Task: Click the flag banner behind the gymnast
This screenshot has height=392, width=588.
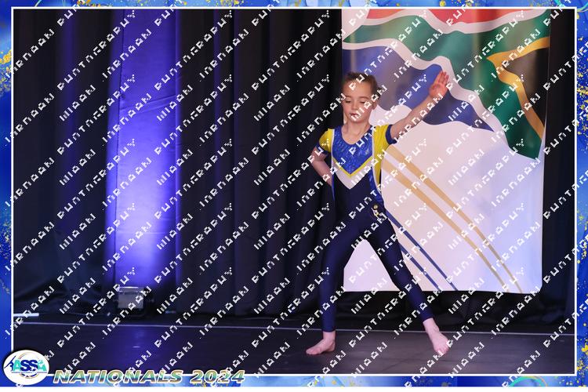Action: pos(445,150)
